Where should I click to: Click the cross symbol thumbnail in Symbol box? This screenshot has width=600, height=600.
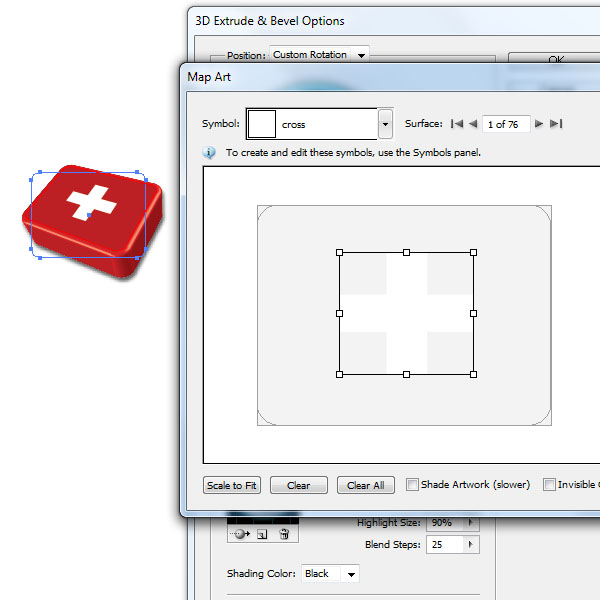pos(262,124)
